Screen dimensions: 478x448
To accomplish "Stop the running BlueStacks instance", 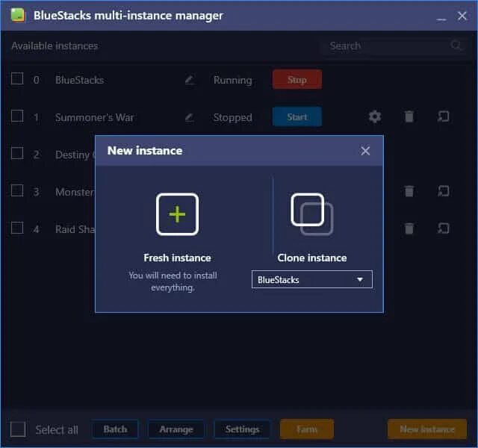I will pyautogui.click(x=297, y=80).
